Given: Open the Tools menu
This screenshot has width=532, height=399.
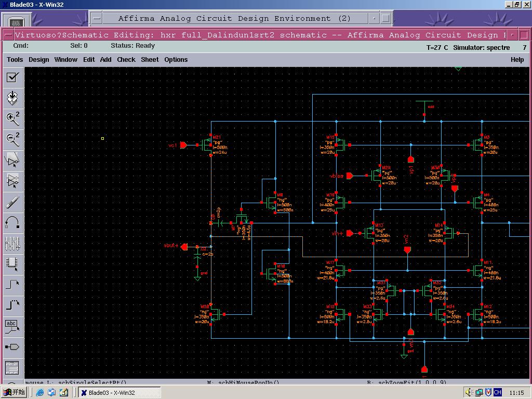Looking at the screenshot, I should [15, 60].
